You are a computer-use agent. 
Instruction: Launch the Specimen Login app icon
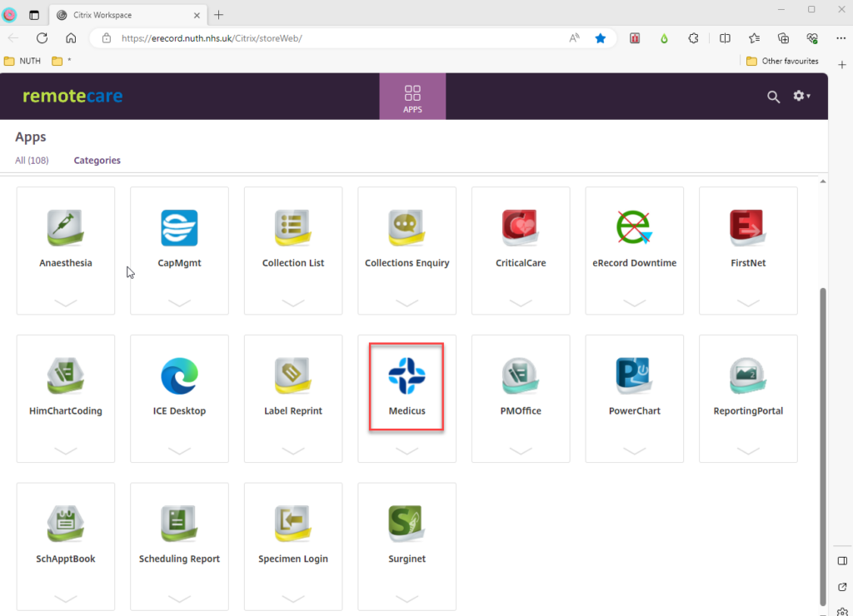click(x=293, y=524)
